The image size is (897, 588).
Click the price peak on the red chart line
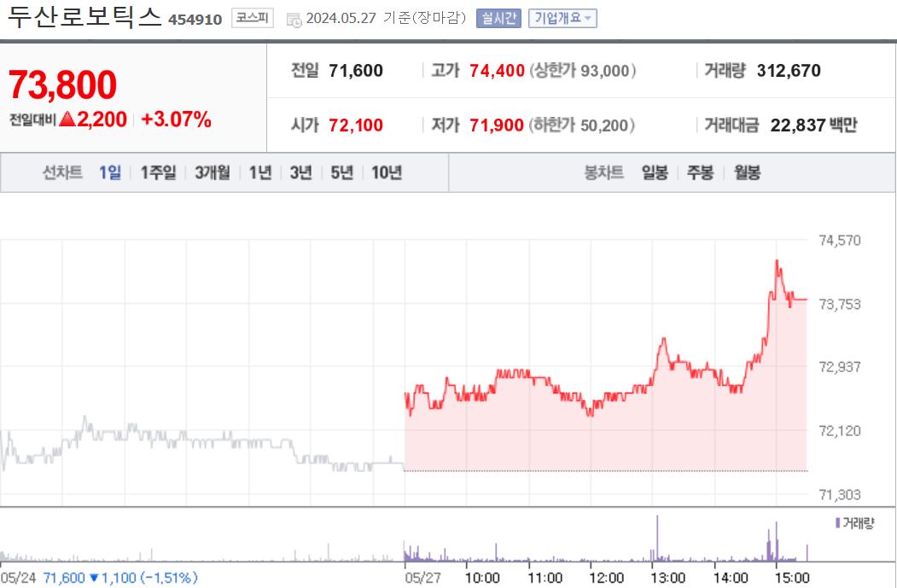(777, 261)
